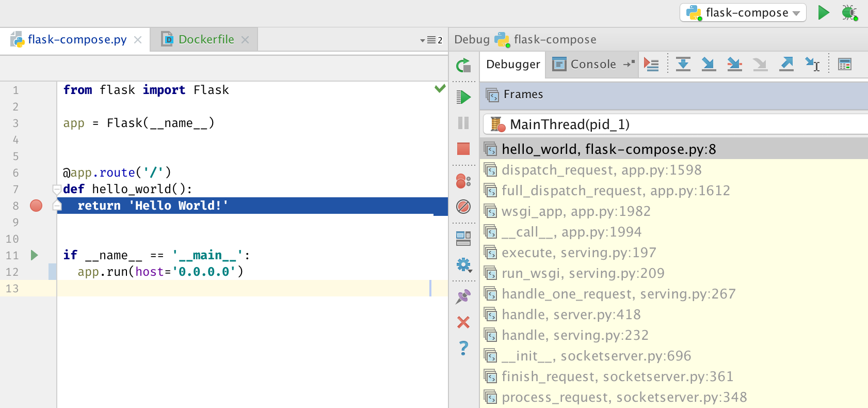Collapse the hello_world function fold marker
This screenshot has width=868, height=408.
coord(57,189)
